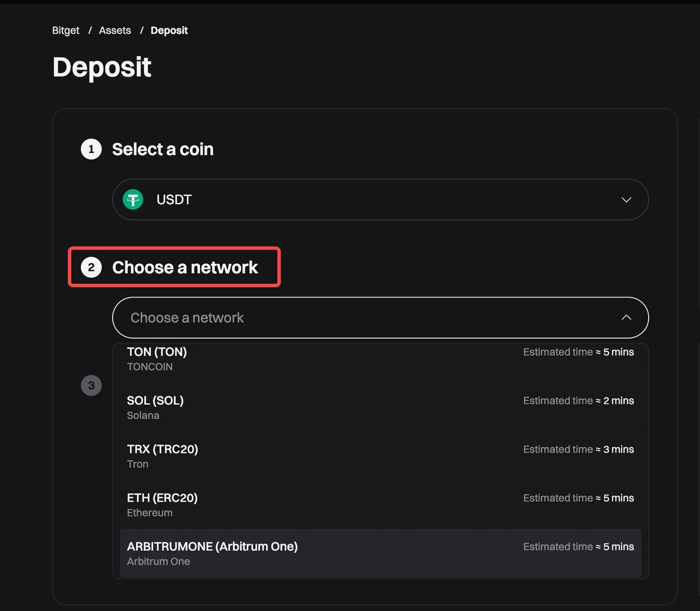700x611 pixels.
Task: Select ARBITRUMONE (Arbitrum One) network
Action: (x=380, y=553)
